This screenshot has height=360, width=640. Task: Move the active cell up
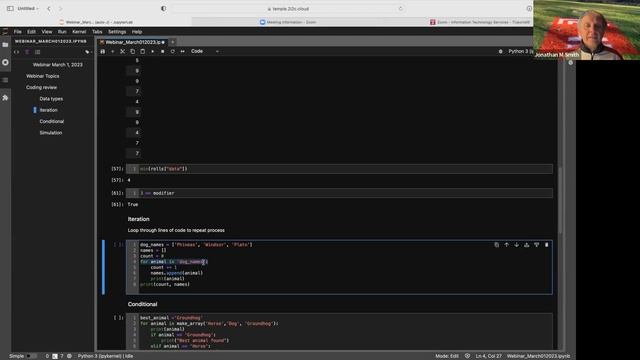coord(507,245)
